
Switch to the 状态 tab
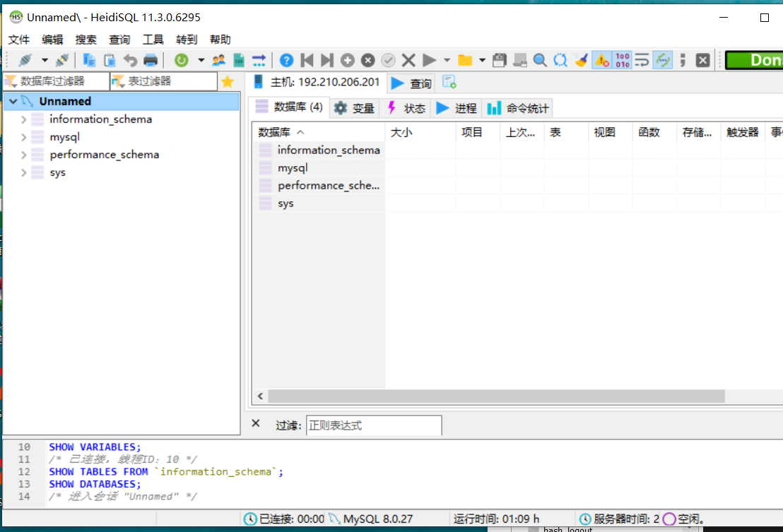point(406,108)
